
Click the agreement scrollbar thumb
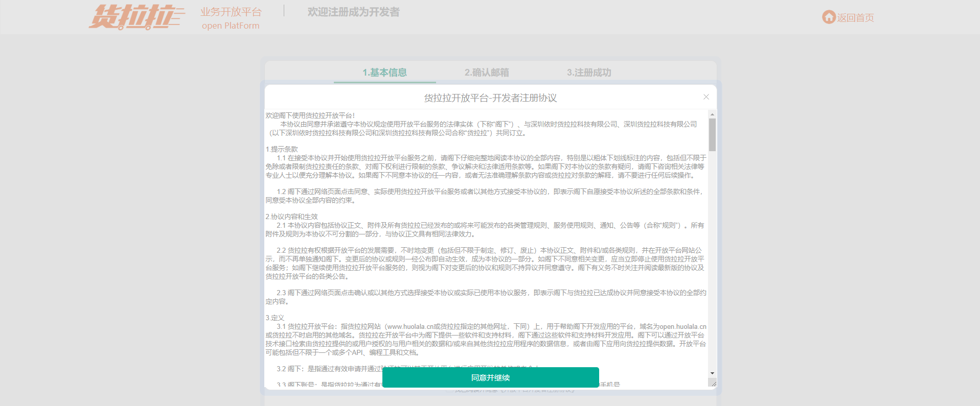click(x=712, y=135)
